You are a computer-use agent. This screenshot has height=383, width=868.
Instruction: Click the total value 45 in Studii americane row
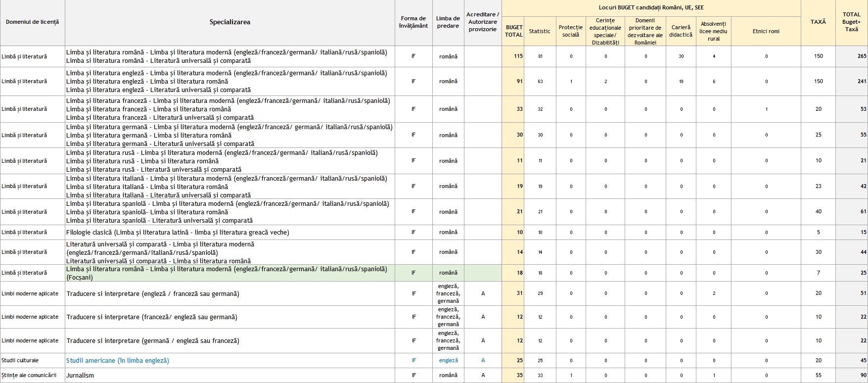(852, 361)
